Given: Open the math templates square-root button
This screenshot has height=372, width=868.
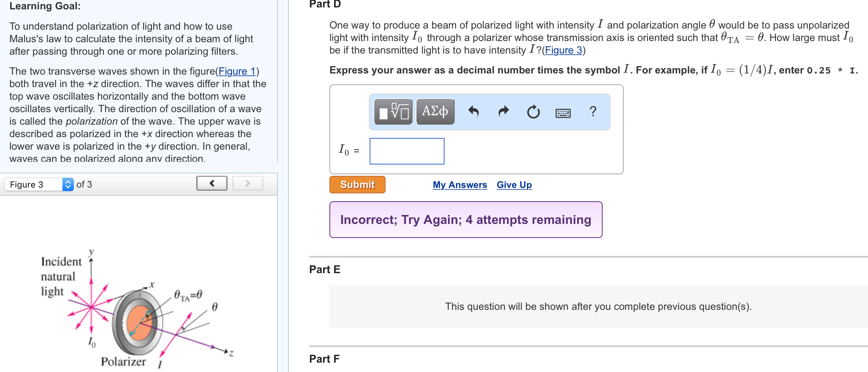Looking at the screenshot, I should point(393,112).
